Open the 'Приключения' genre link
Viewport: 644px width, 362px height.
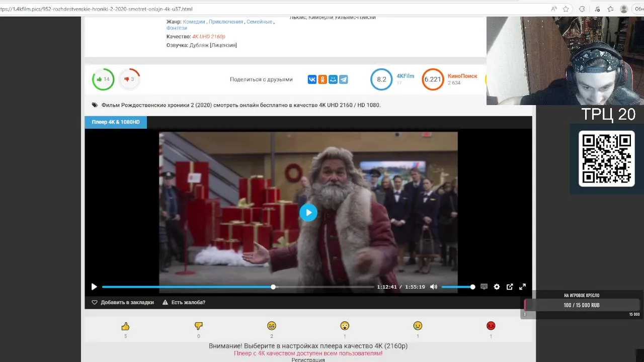(x=225, y=22)
